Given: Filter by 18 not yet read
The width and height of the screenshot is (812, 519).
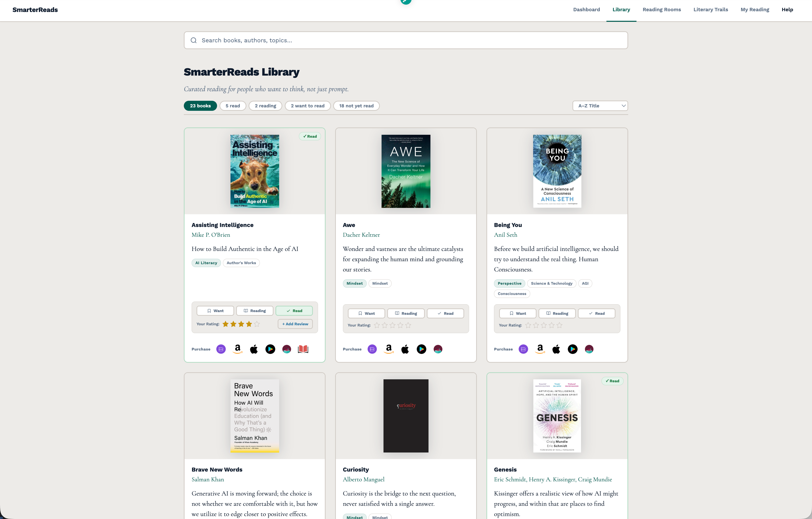Looking at the screenshot, I should click(x=356, y=106).
